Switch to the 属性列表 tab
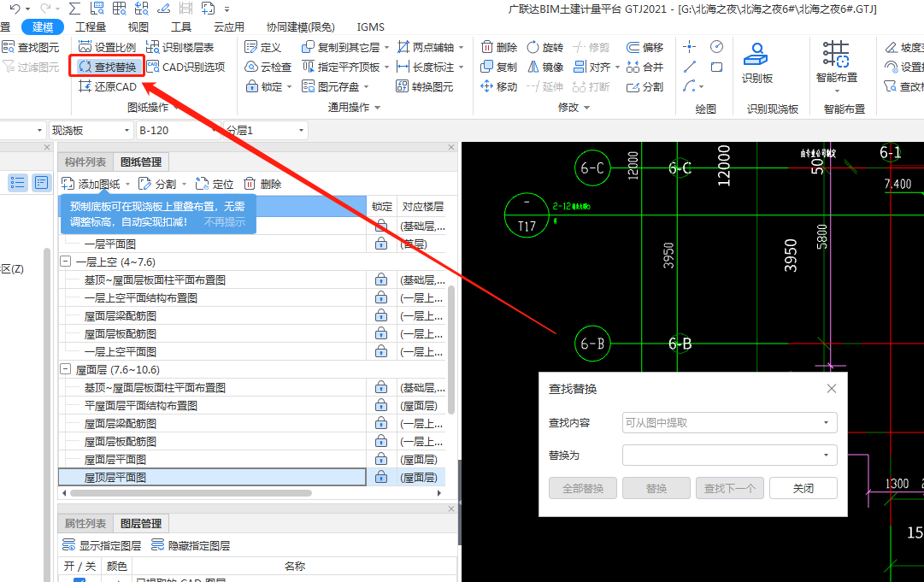Image resolution: width=924 pixels, height=582 pixels. pyautogui.click(x=85, y=523)
